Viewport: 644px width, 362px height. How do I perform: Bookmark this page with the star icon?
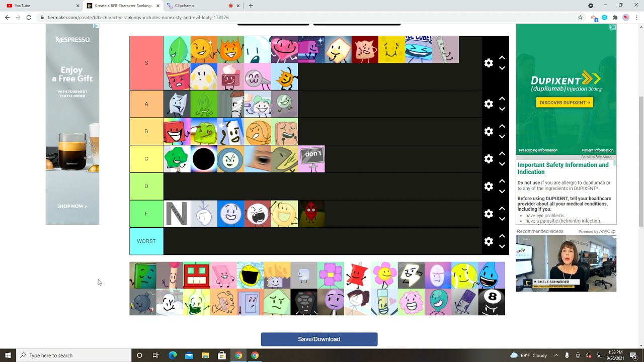click(x=580, y=17)
